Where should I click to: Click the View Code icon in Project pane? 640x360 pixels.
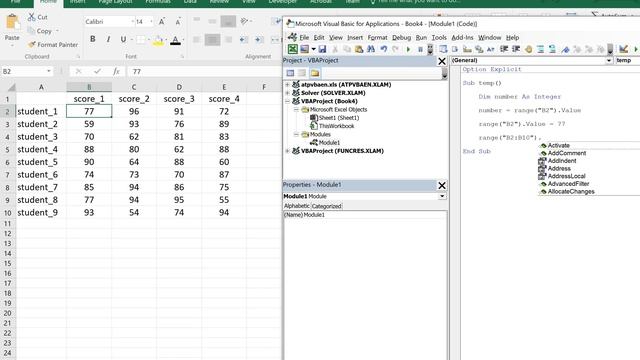coord(290,73)
